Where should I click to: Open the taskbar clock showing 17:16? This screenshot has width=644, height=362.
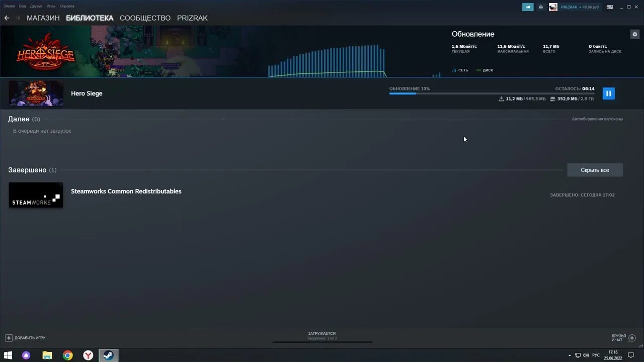tap(613, 355)
